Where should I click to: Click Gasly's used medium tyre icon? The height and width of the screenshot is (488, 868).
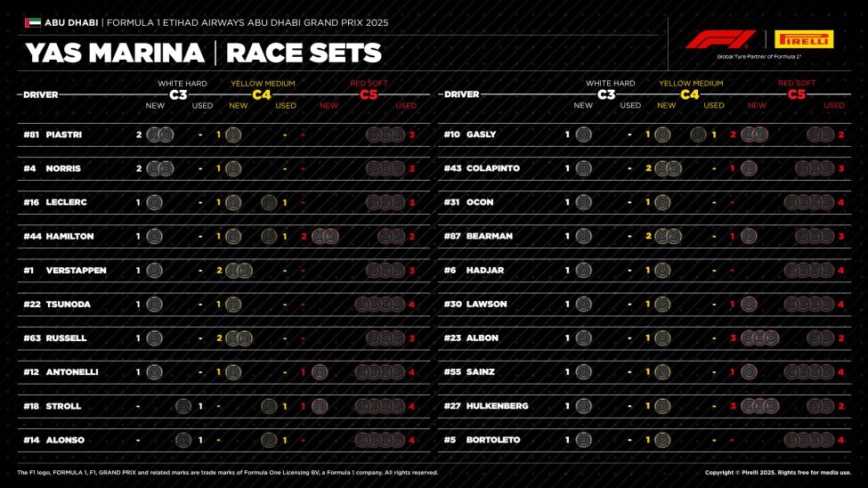click(x=698, y=134)
